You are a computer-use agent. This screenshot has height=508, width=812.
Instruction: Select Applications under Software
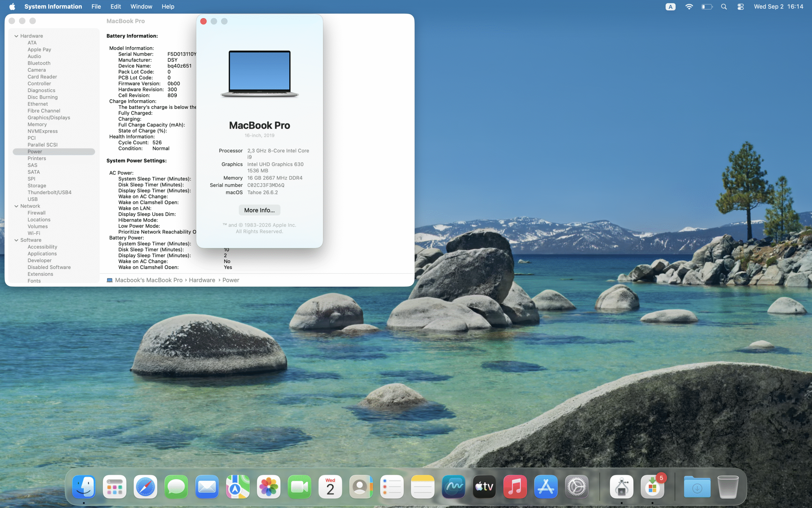42,254
